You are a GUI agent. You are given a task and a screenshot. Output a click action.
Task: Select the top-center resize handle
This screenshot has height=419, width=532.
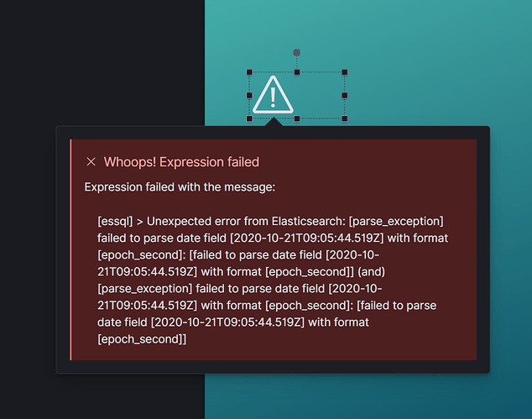pyautogui.click(x=297, y=72)
